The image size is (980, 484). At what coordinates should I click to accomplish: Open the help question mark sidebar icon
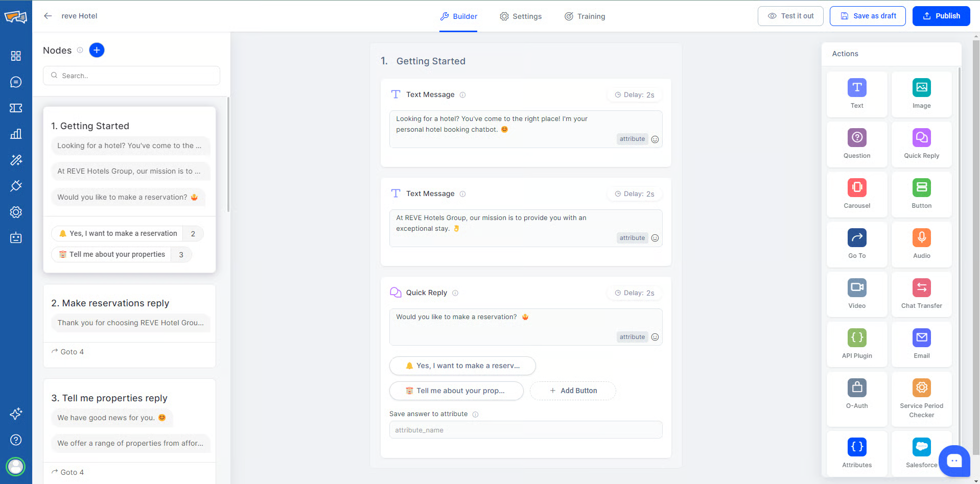(x=16, y=440)
